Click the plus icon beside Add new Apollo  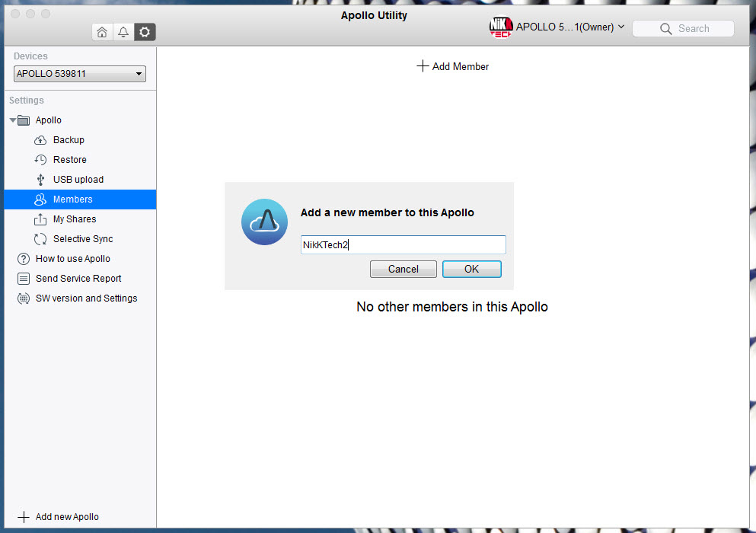[x=23, y=517]
